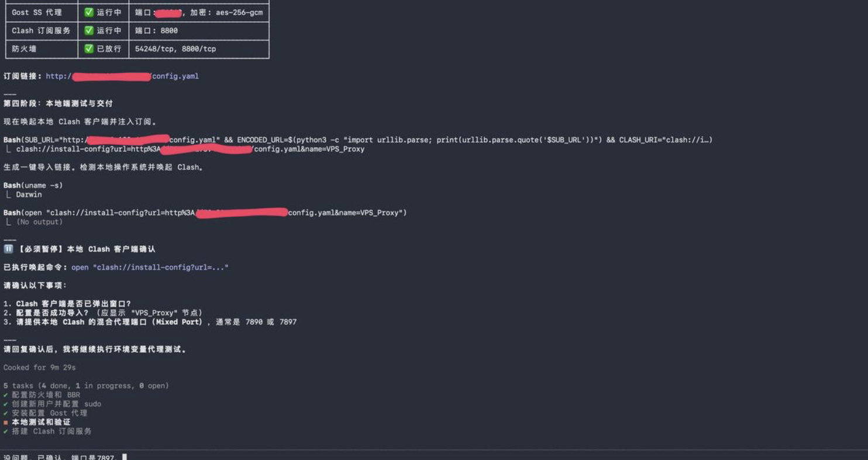868x460 pixels.
Task: Click the tree branch symbol before Darwin output
Action: point(8,194)
